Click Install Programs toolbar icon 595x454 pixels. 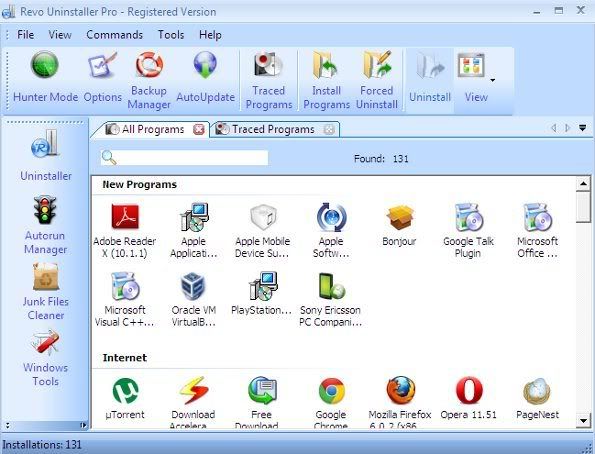pyautogui.click(x=326, y=80)
